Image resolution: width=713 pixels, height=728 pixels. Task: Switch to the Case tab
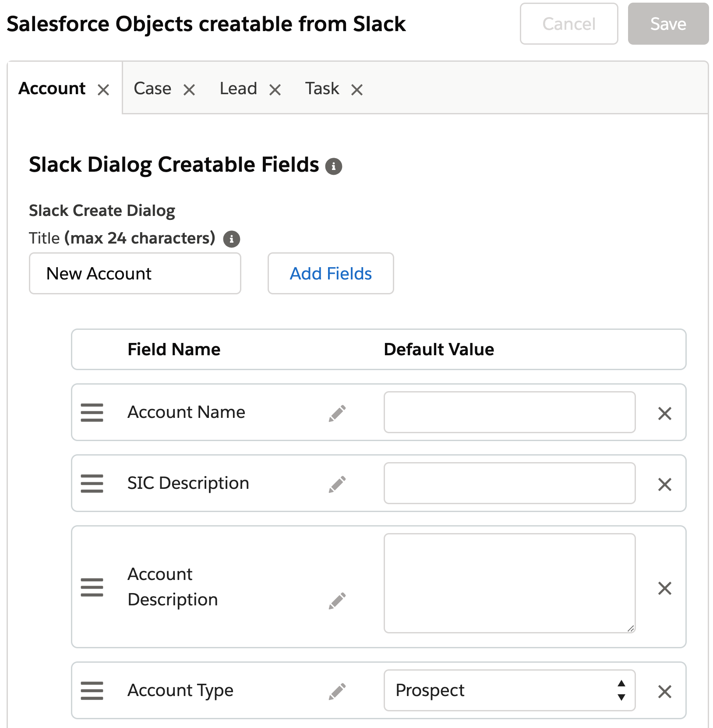152,88
